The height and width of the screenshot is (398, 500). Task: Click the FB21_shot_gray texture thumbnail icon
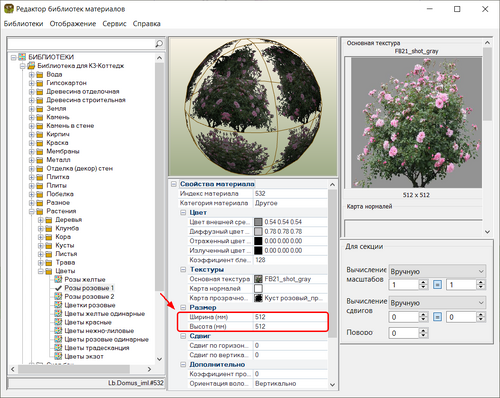(258, 279)
